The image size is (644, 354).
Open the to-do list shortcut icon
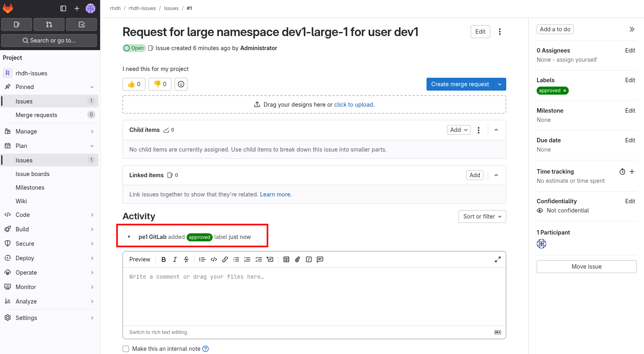pos(82,24)
